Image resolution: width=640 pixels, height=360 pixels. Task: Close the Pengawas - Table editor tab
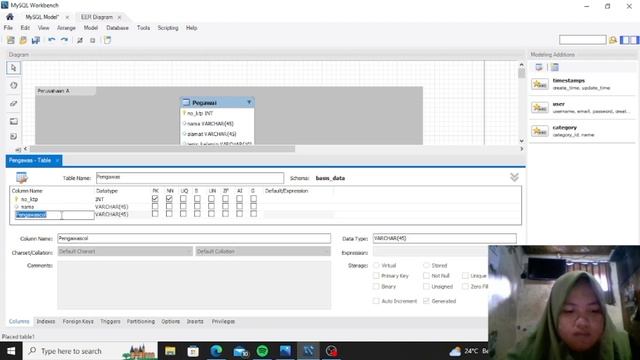pos(58,160)
